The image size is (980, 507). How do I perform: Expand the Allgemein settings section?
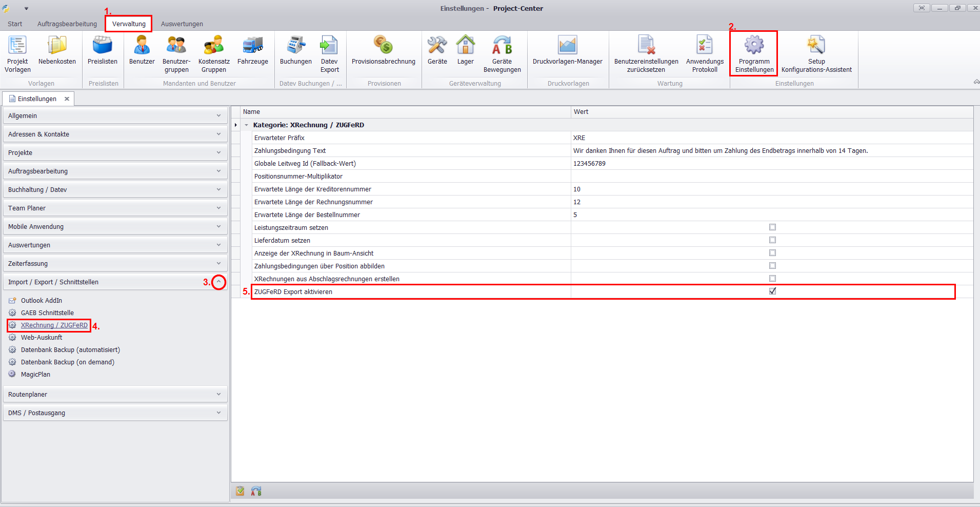[x=115, y=116]
